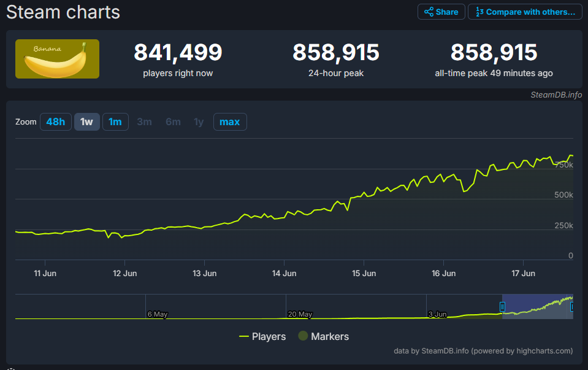Image resolution: width=588 pixels, height=370 pixels.
Task: Open SteamDB.info watermark link
Action: [556, 95]
